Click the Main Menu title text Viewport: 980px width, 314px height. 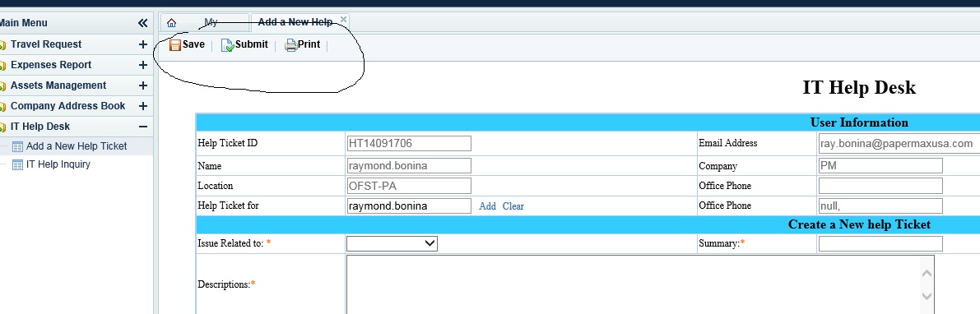click(23, 23)
